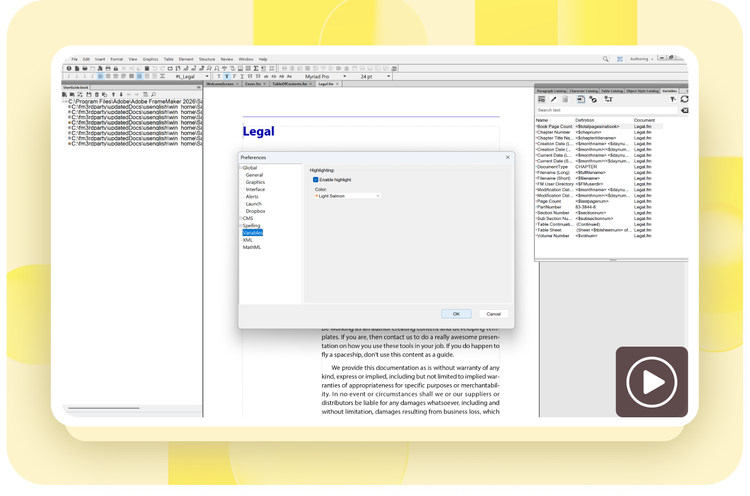This screenshot has width=750, height=496.
Task: Click the update variables icon beside insert icon
Action: click(x=593, y=99)
